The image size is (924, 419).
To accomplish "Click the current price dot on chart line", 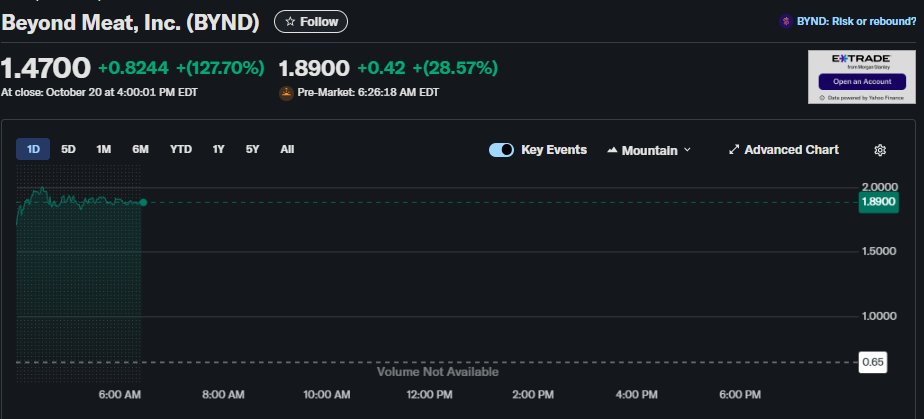I will [x=143, y=203].
